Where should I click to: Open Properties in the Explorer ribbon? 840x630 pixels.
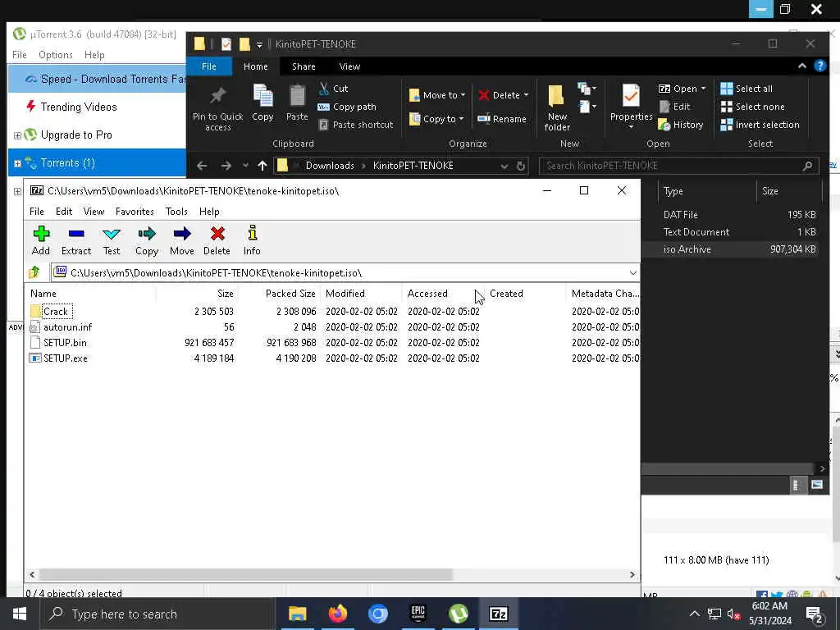[631, 107]
